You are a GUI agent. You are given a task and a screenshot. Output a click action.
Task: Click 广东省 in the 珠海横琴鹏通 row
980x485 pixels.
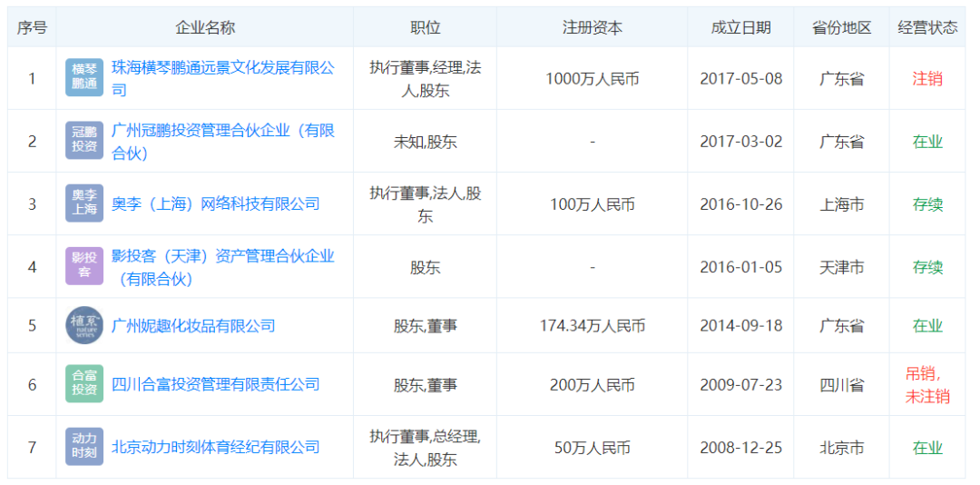tap(841, 79)
